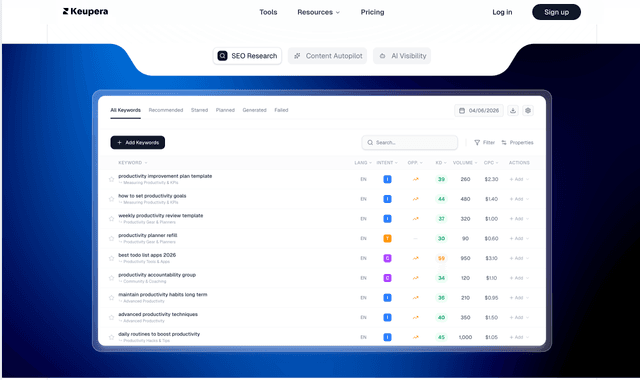
Task: Star 'productivity improvement plan template' keyword
Action: pyautogui.click(x=111, y=179)
